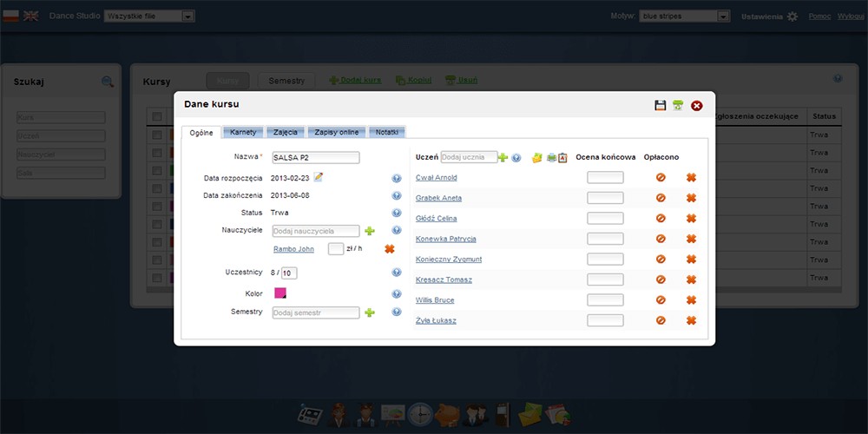This screenshot has width=868, height=434.
Task: Open the help icon in the Status row
Action: coord(396,213)
